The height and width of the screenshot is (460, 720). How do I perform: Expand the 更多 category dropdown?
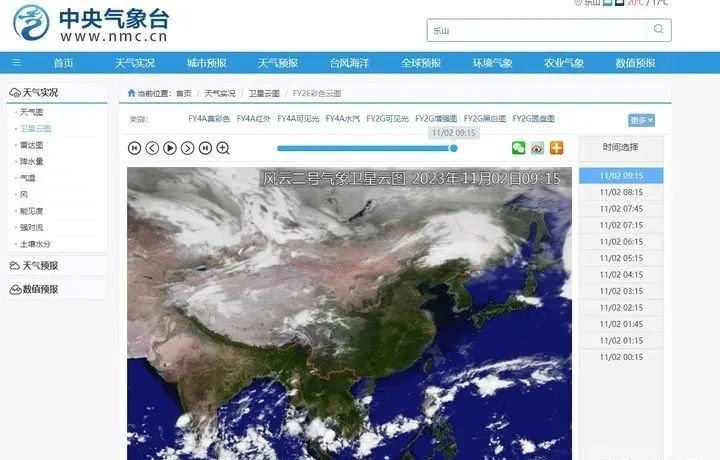point(641,120)
